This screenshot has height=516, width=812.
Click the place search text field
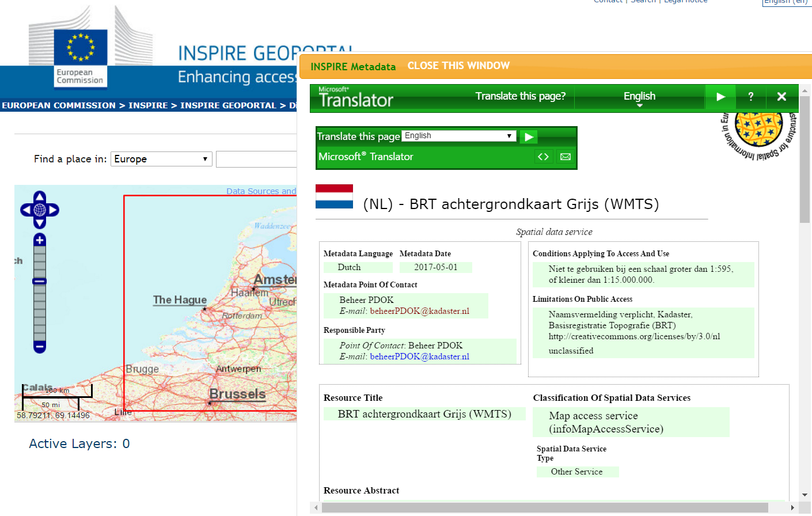click(x=256, y=160)
